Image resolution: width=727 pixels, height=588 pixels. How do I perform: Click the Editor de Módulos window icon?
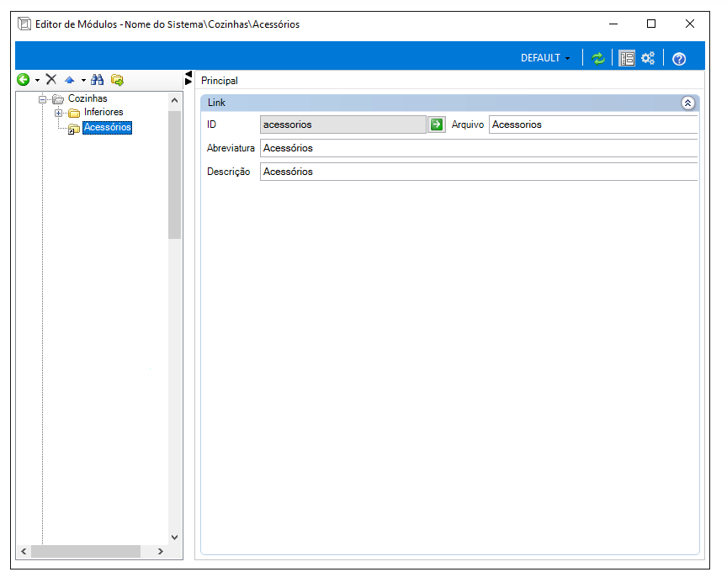pos(24,24)
